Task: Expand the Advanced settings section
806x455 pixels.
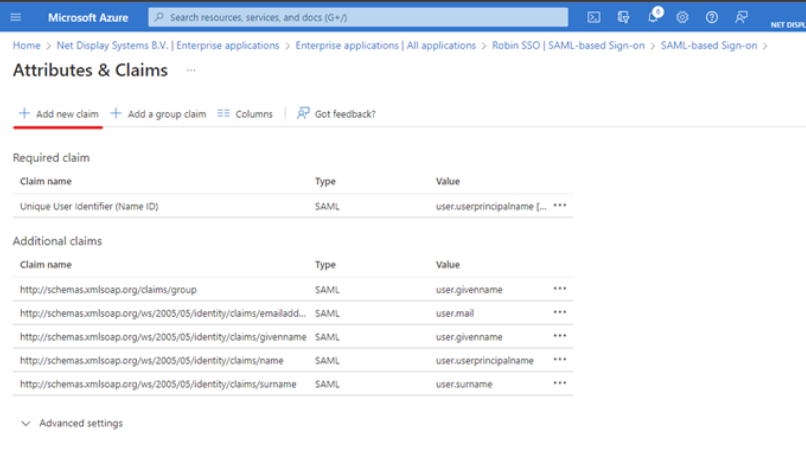Action: [x=72, y=423]
